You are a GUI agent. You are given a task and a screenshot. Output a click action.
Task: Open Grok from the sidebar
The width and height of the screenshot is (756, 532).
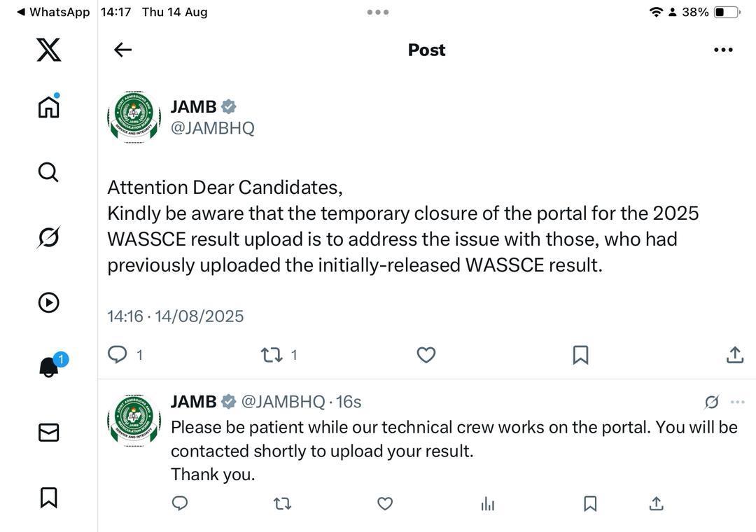click(48, 237)
